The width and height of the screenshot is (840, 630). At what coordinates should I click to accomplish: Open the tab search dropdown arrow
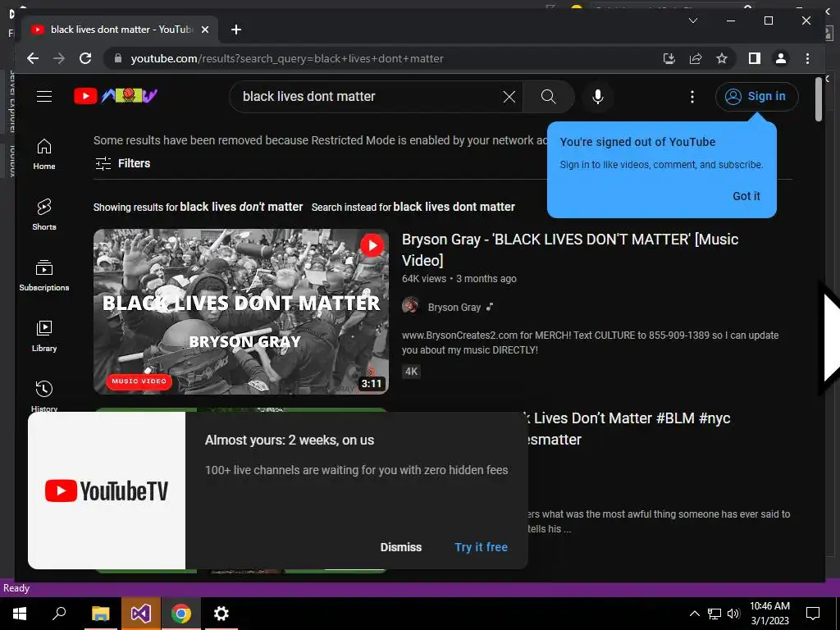click(692, 21)
